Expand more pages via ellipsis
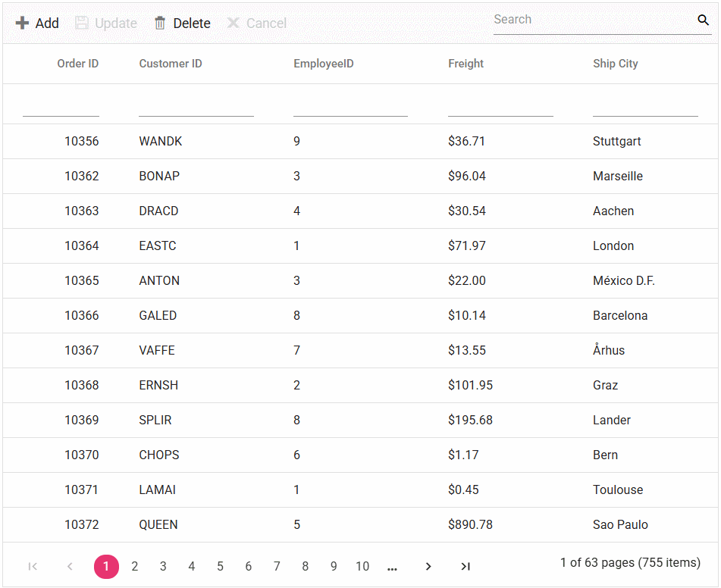This screenshot has width=721, height=588. [x=392, y=566]
